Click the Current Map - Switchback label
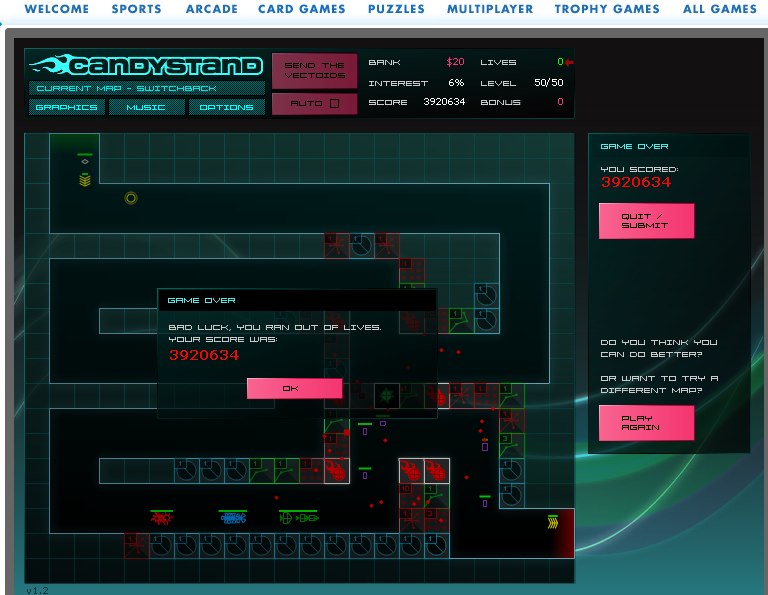This screenshot has width=768, height=595. tap(126, 89)
